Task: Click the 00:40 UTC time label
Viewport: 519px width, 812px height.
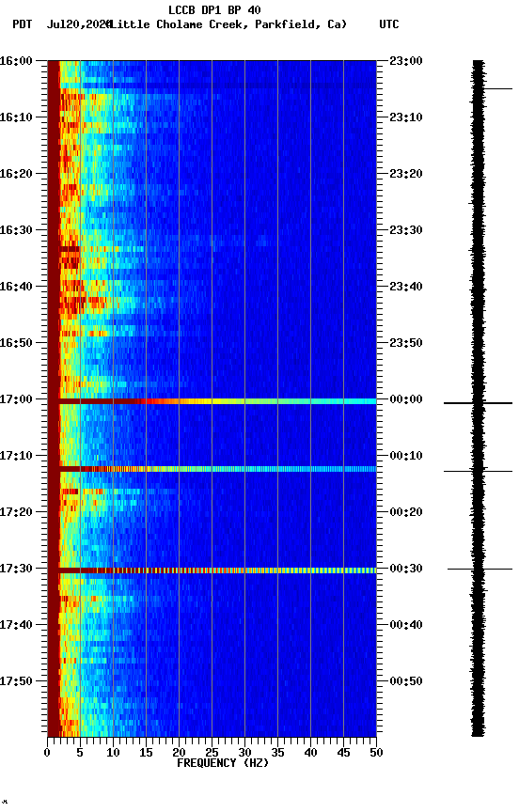Action: (x=406, y=625)
